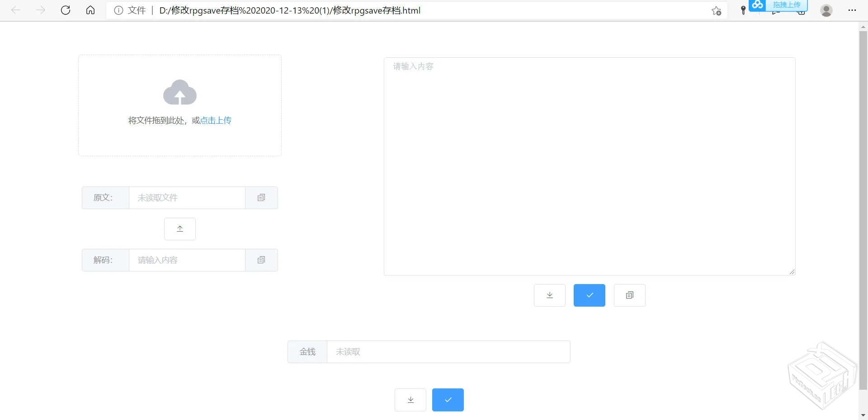Image resolution: width=868 pixels, height=420 pixels.
Task: Click the upload arrow below the 原文 field
Action: [x=179, y=229]
